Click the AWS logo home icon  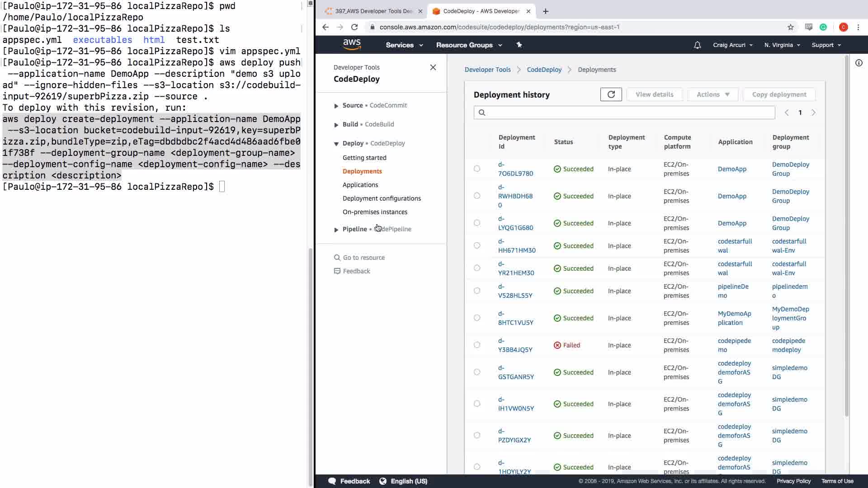[x=352, y=44]
